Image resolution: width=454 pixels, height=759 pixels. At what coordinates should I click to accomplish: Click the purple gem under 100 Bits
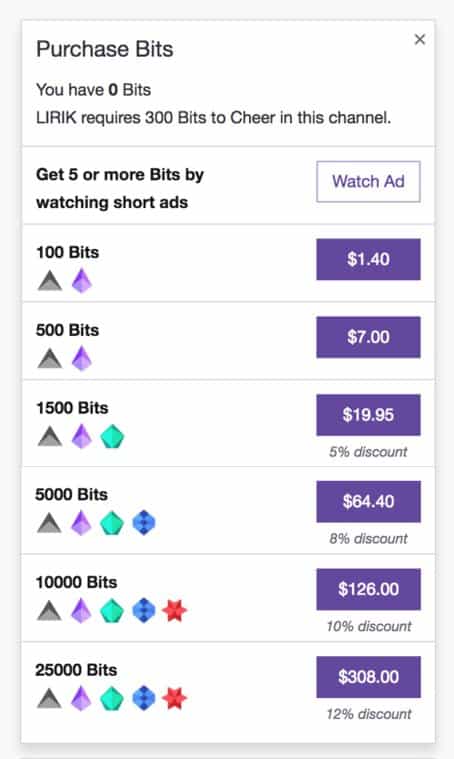click(x=82, y=280)
